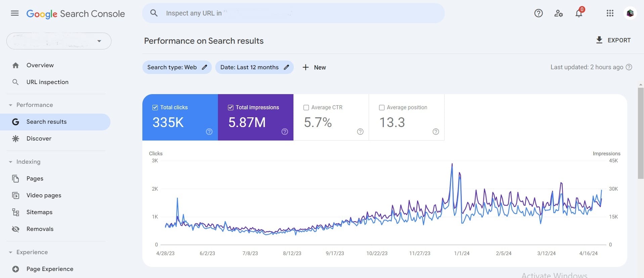Image resolution: width=644 pixels, height=278 pixels.
Task: Open Average CTR help tooltip icon
Action: click(x=360, y=131)
